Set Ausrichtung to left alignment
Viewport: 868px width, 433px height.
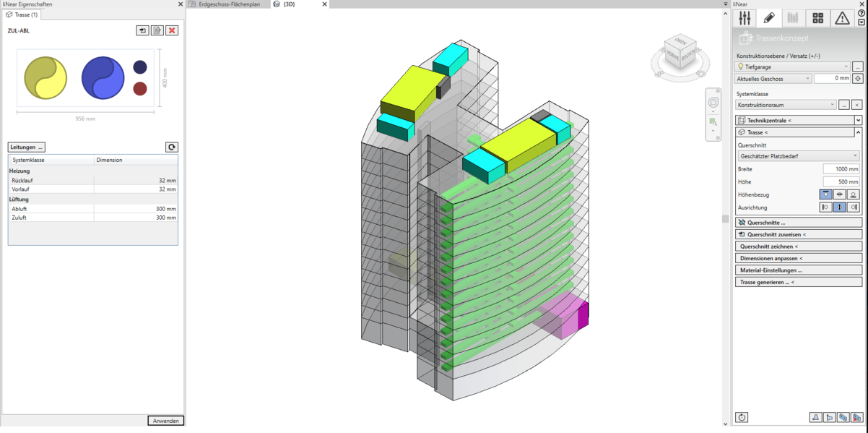point(825,207)
